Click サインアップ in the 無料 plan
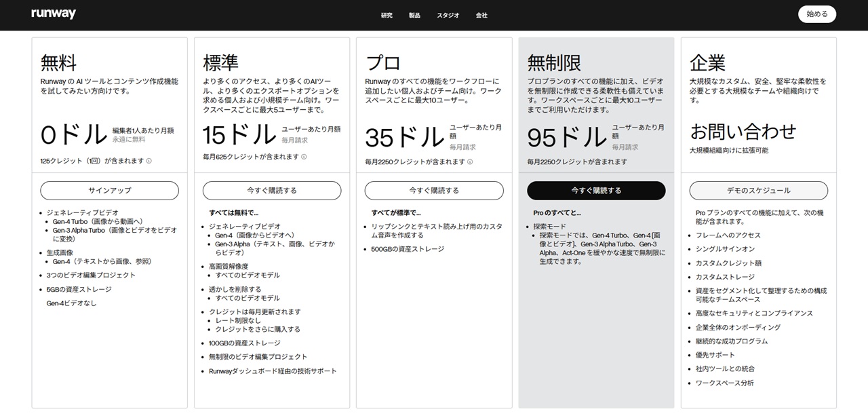The height and width of the screenshot is (418, 868). click(110, 191)
